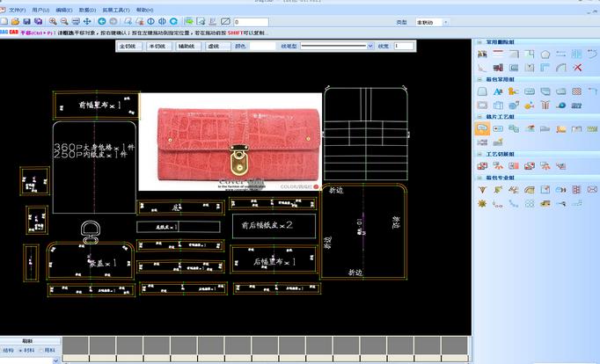The height and width of the screenshot is (364, 600).
Task: Open the line type dropdown
Action: [370, 46]
